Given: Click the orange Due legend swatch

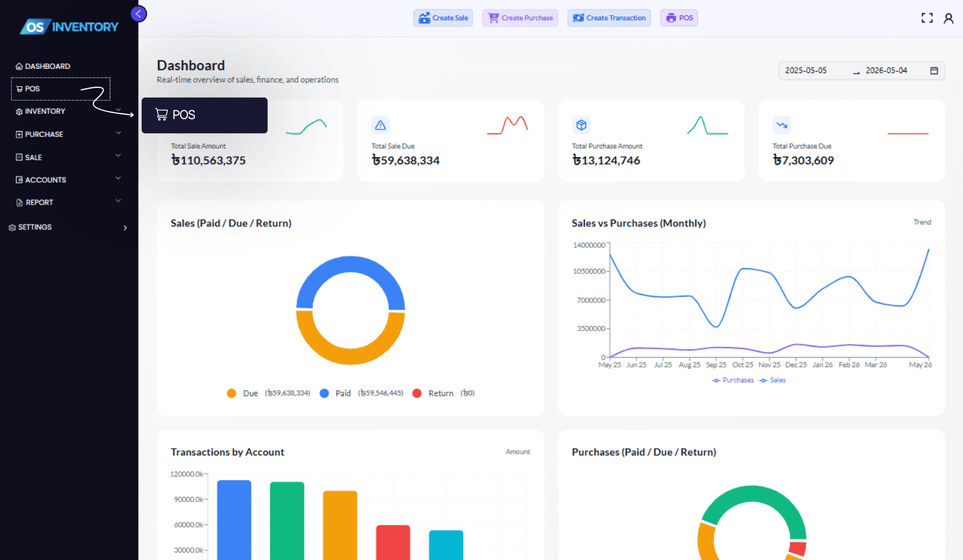Looking at the screenshot, I should 231,394.
